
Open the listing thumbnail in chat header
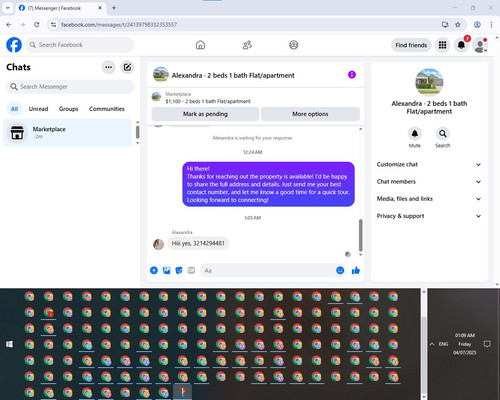pos(160,74)
